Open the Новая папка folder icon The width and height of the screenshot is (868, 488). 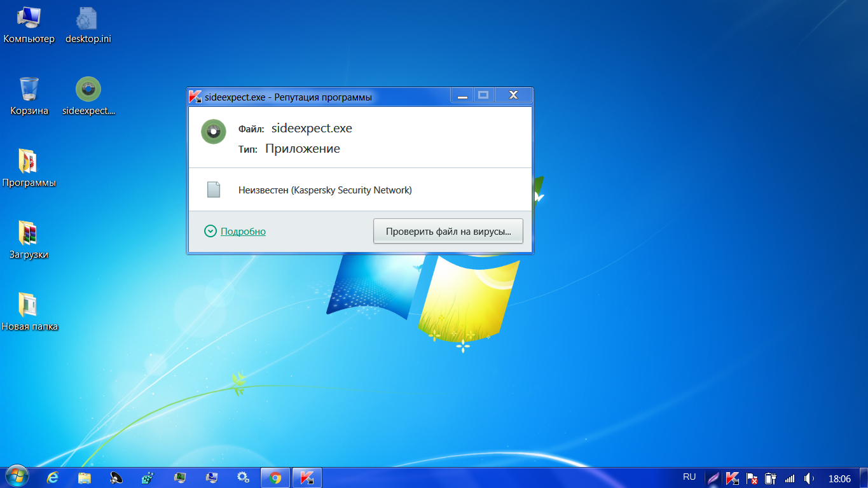(x=29, y=312)
